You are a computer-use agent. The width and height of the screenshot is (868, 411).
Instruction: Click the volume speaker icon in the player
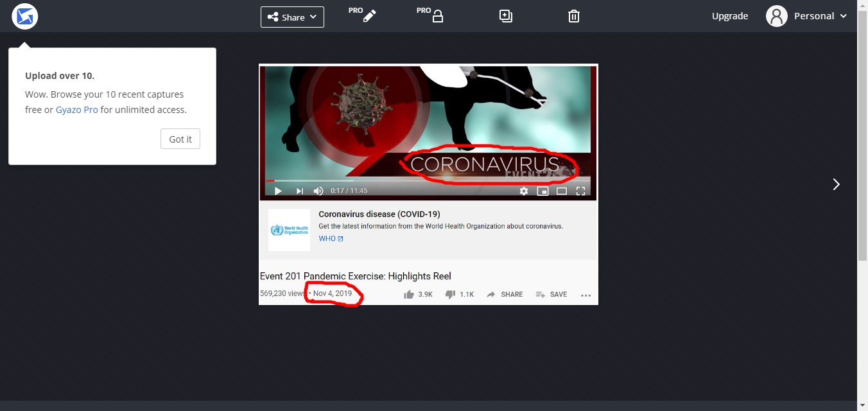[x=318, y=191]
